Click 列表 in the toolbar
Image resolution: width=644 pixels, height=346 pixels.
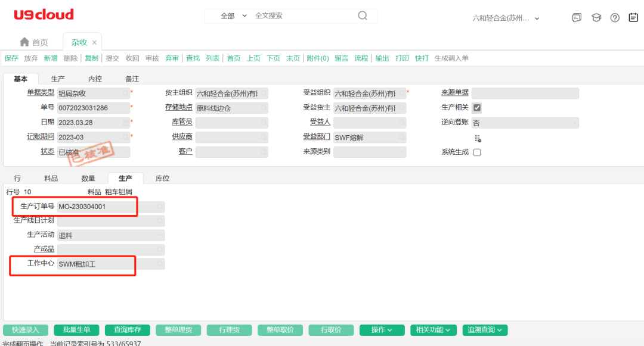point(213,58)
